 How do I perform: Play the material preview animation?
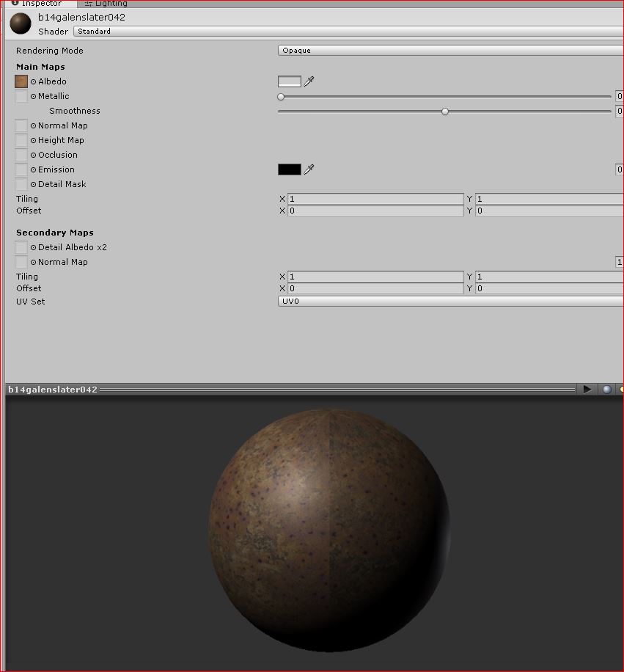[x=587, y=389]
